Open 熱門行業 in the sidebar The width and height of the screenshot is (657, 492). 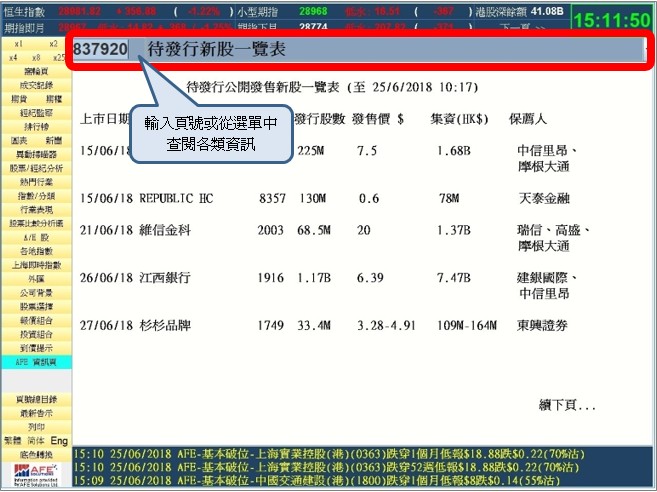coord(36,182)
